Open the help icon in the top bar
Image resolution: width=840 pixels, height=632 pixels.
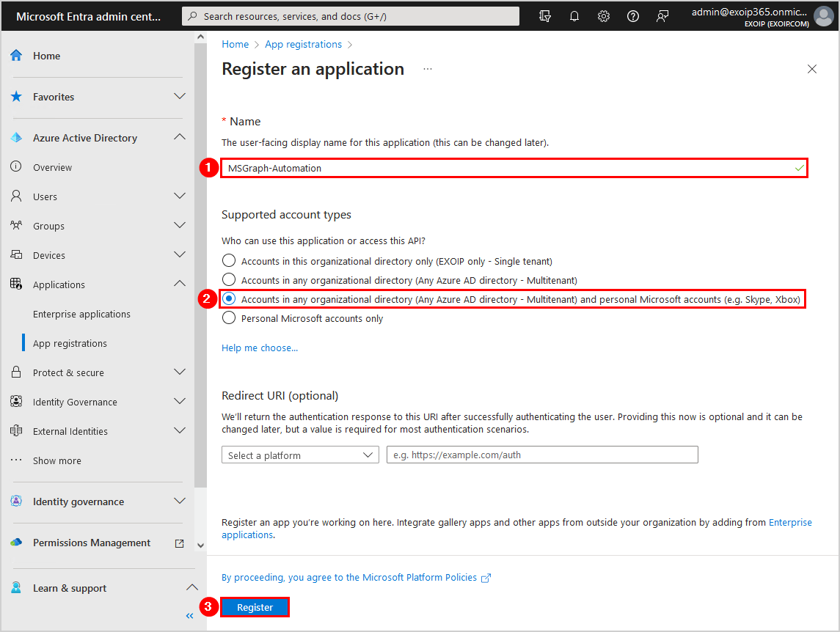[633, 15]
